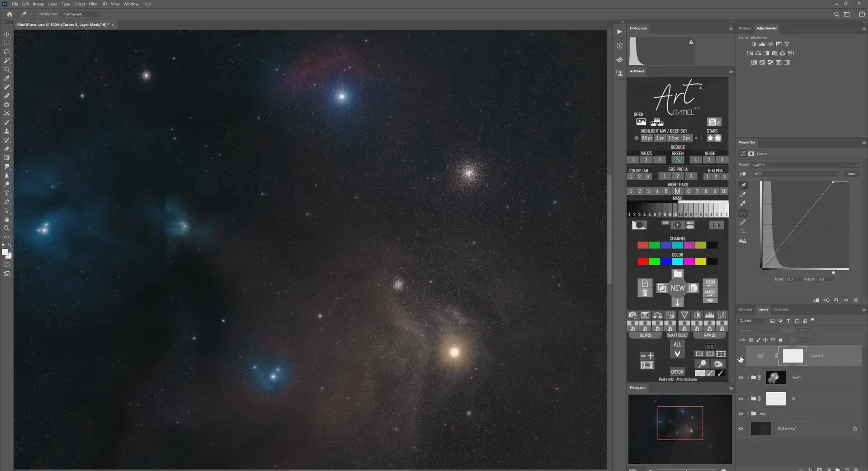Select the Zoom tool in toolbar

click(x=7, y=228)
